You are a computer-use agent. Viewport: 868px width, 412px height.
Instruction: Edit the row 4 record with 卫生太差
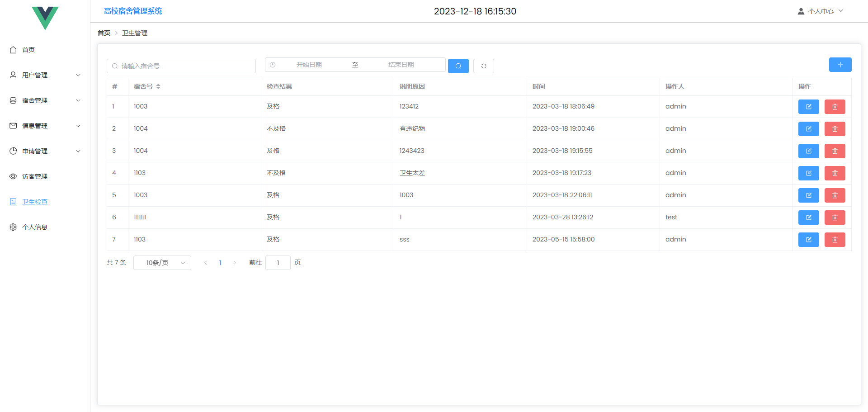808,173
